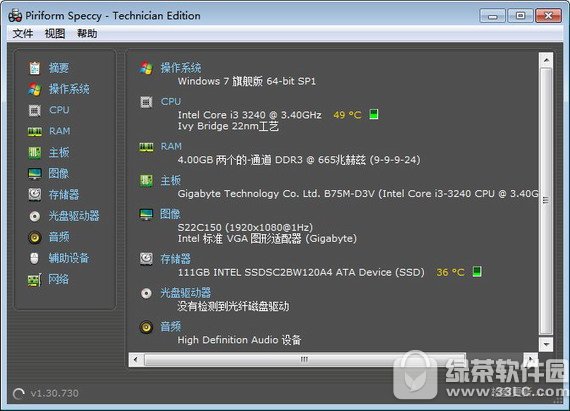The height and width of the screenshot is (411, 570).
Task: Click the green CPU temperature indicator icon
Action: [x=374, y=114]
